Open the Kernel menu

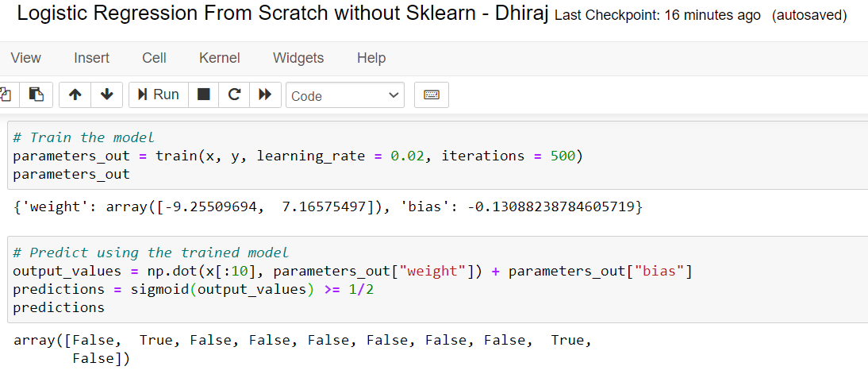[219, 58]
